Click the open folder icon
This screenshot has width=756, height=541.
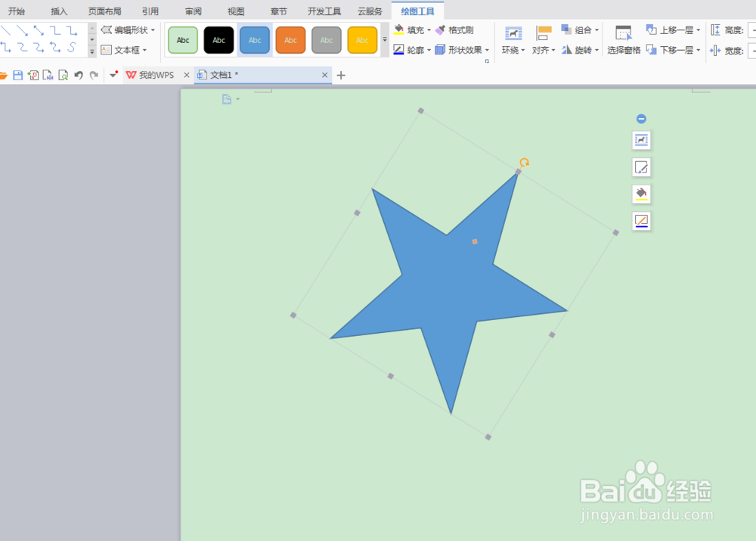tap(3, 76)
